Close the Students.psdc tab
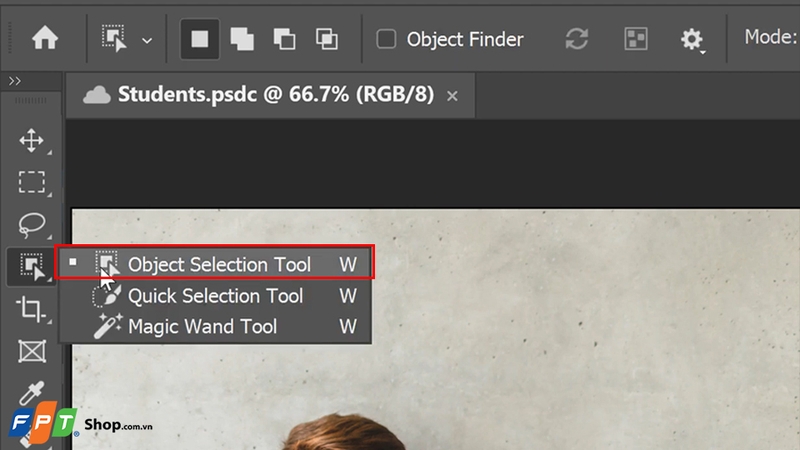 (x=452, y=96)
